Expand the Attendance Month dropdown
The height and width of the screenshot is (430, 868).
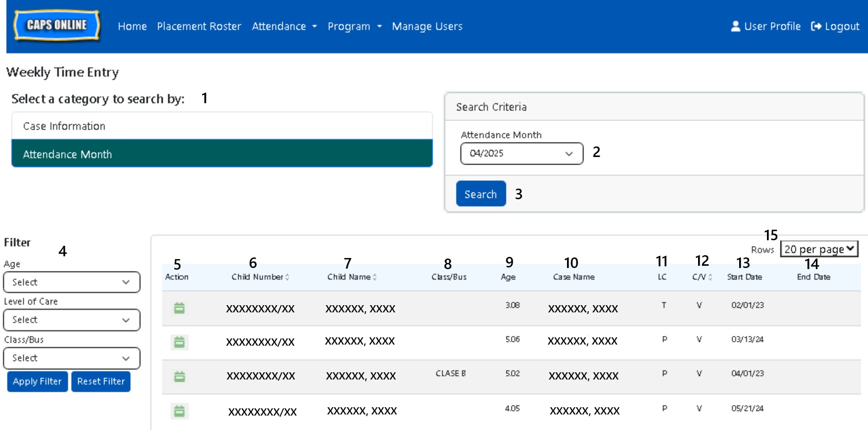(521, 154)
